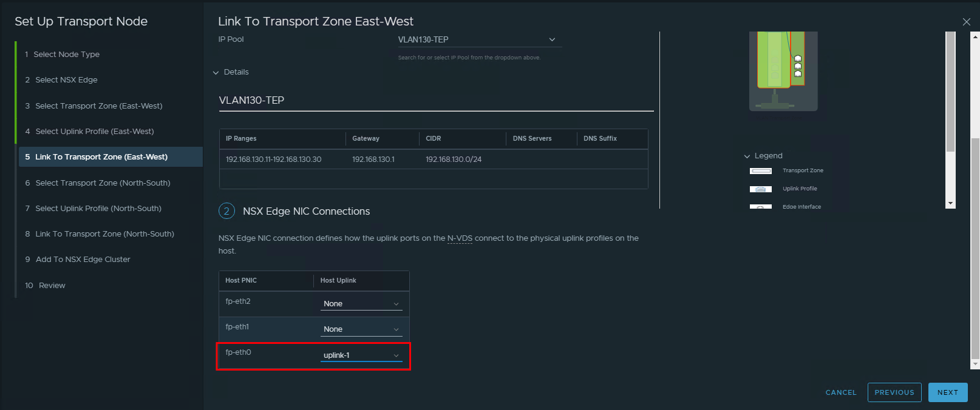Open Host Uplink dropdown for fp-eth2
The height and width of the screenshot is (410, 980).
(361, 304)
